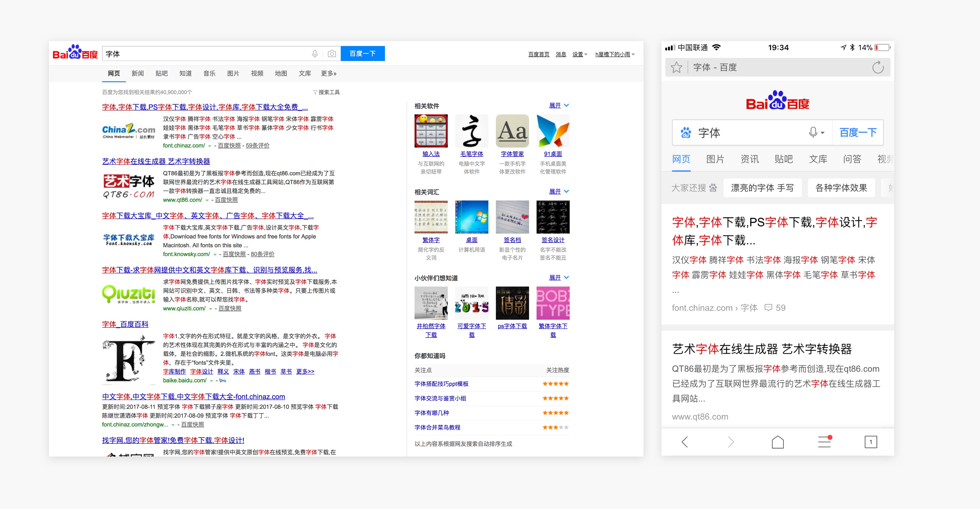Expand the 相关词汇 section
The width and height of the screenshot is (980, 509).
point(559,191)
